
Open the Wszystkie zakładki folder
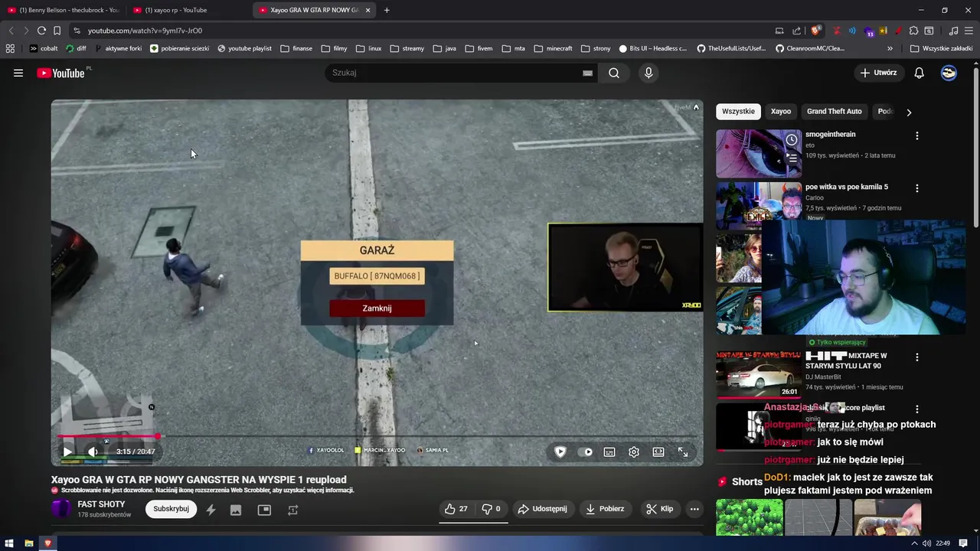pos(941,48)
